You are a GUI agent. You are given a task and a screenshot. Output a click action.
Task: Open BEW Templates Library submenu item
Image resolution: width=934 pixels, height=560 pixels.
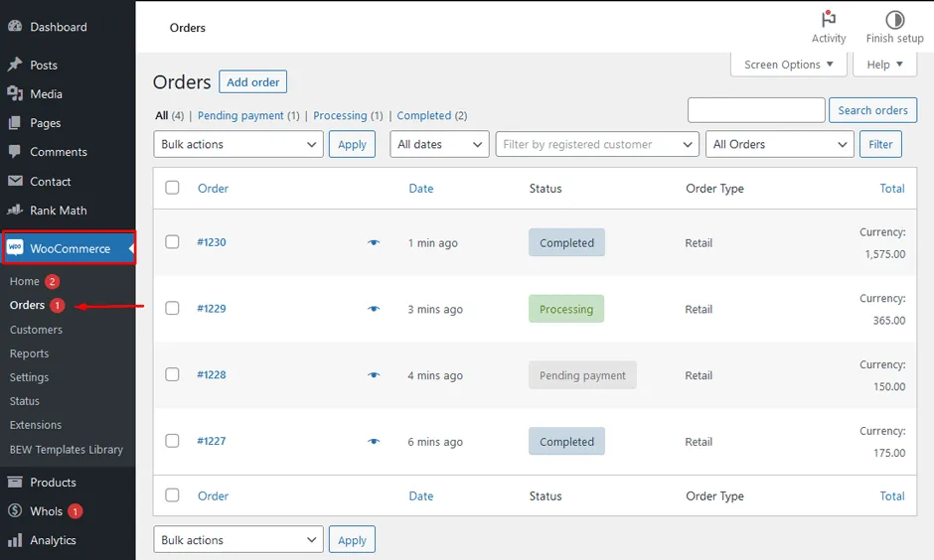67,450
